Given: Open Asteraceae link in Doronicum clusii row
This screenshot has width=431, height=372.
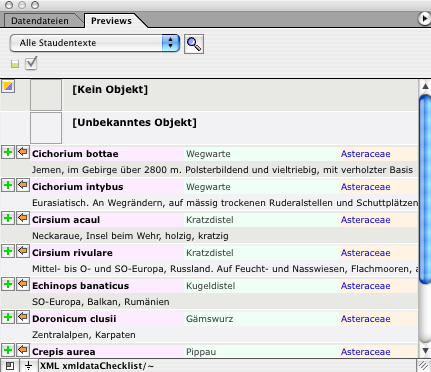Looking at the screenshot, I should click(365, 319).
